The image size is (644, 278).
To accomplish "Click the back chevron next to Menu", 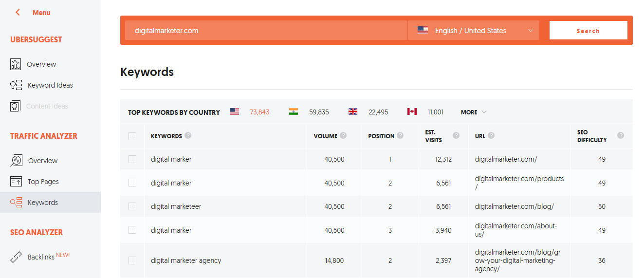I will tap(18, 12).
